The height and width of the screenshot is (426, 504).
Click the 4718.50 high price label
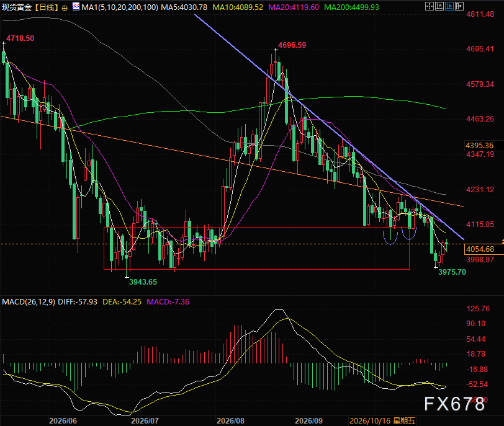[20, 38]
